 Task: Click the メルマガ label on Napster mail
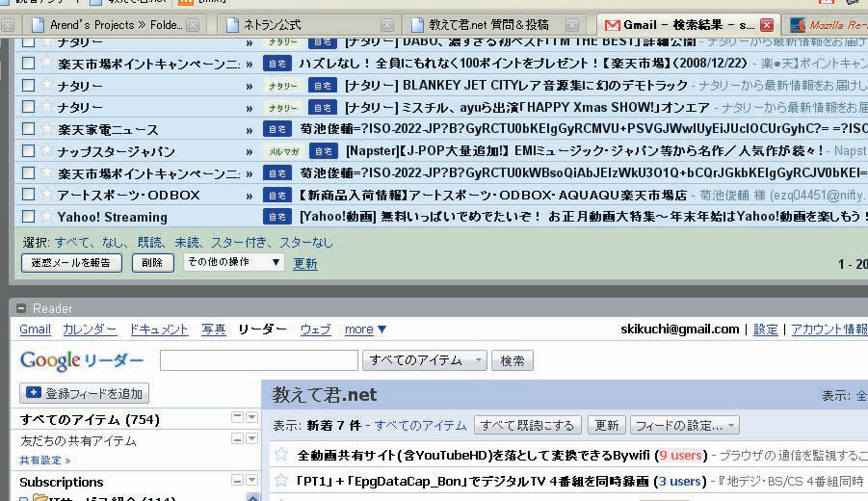(x=284, y=151)
